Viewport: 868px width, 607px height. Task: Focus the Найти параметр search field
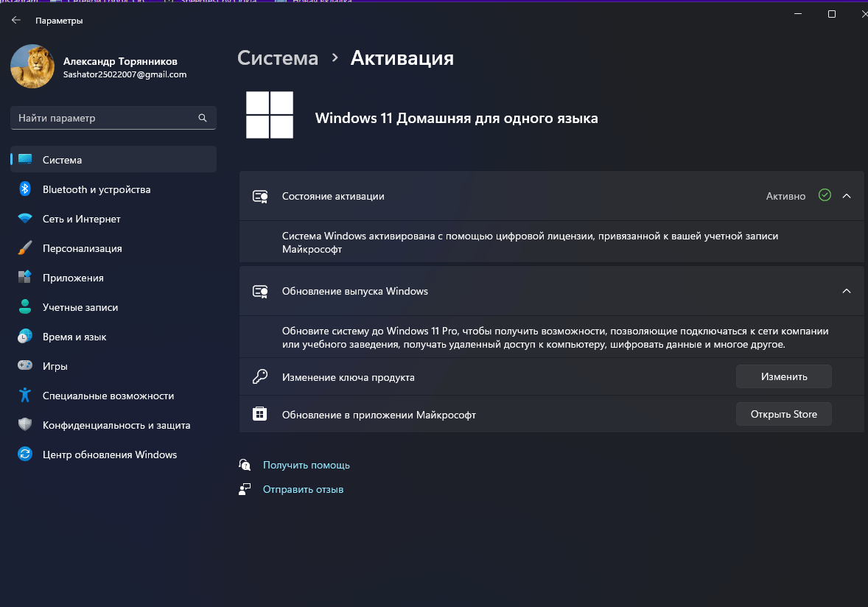coord(113,118)
